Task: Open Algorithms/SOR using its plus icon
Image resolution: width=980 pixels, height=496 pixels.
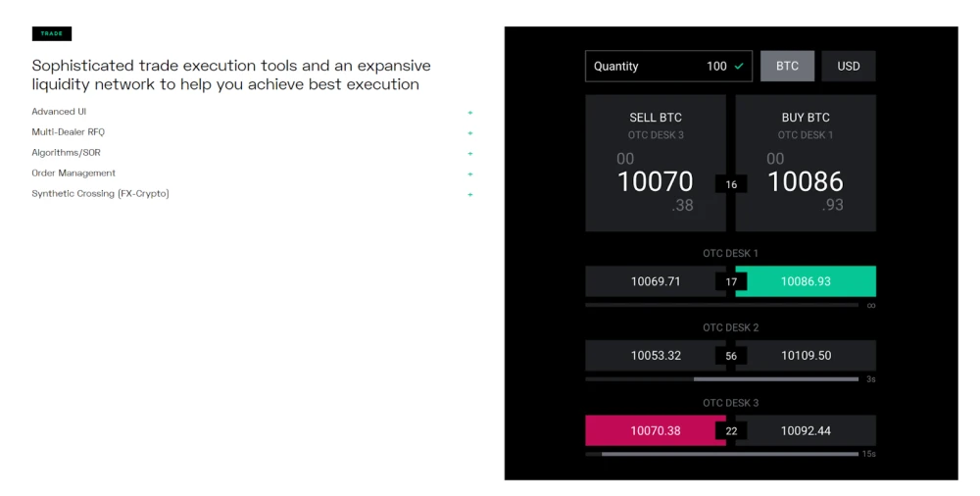Action: pos(470,153)
